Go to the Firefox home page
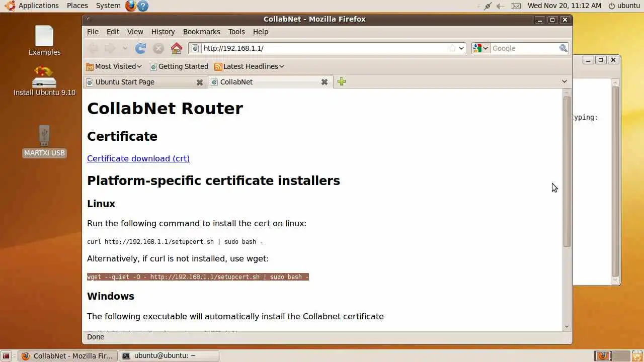 pyautogui.click(x=176, y=48)
